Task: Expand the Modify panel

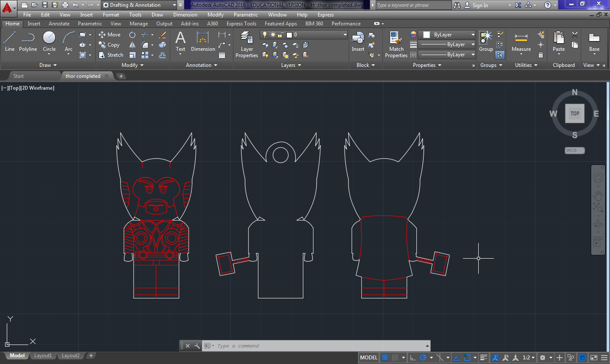Action: coord(133,65)
